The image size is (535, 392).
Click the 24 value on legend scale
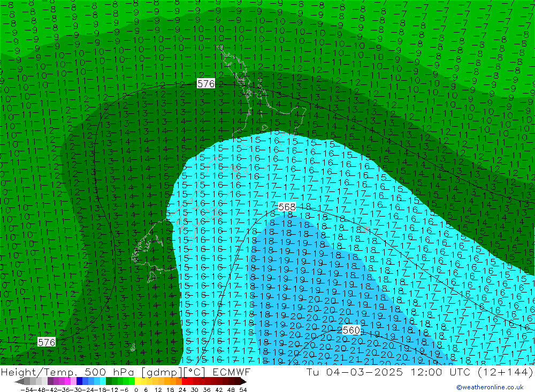click(182, 390)
